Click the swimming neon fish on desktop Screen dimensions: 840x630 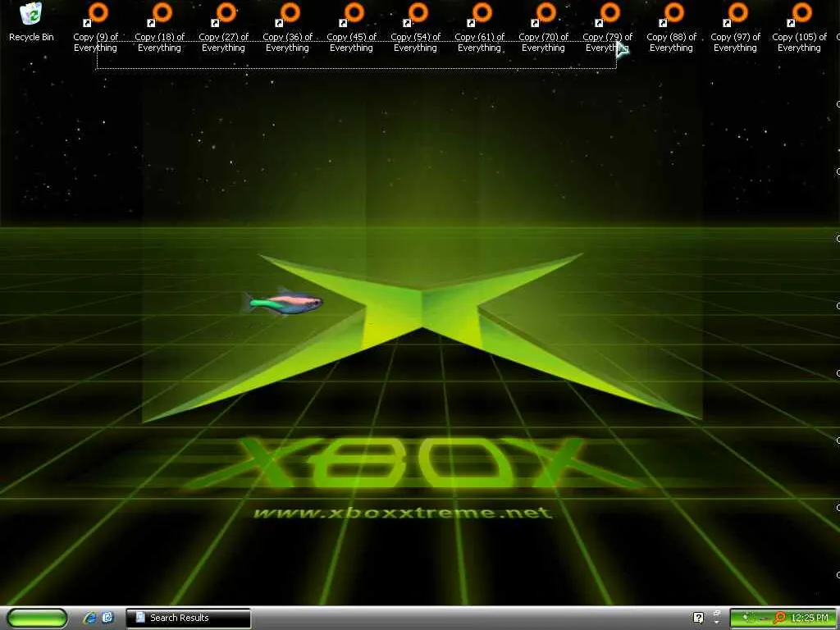282,303
